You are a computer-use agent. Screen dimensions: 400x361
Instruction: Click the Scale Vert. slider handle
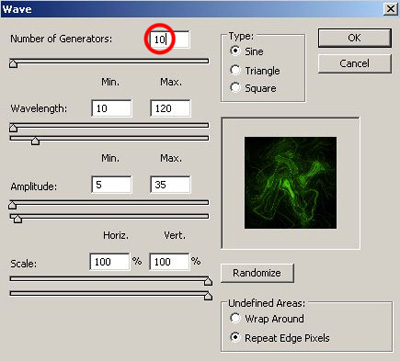[x=208, y=296]
